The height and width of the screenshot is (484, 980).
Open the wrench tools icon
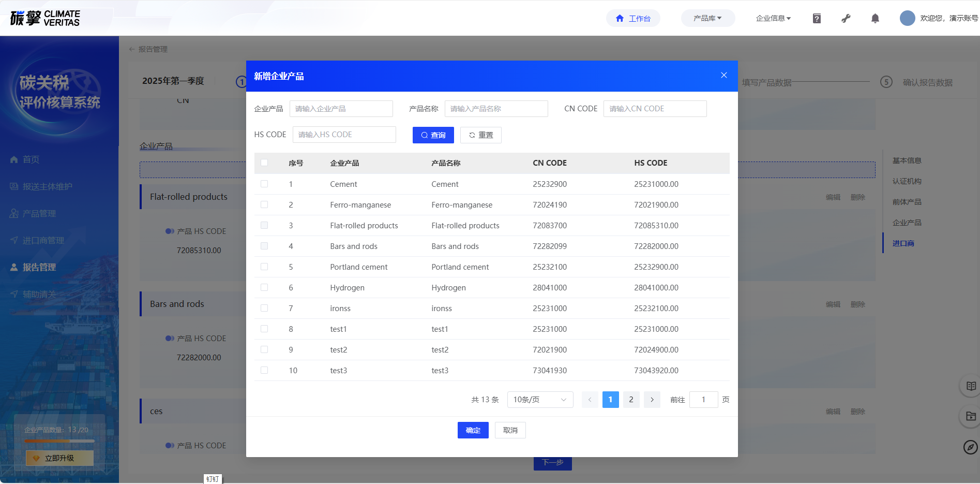click(x=846, y=19)
